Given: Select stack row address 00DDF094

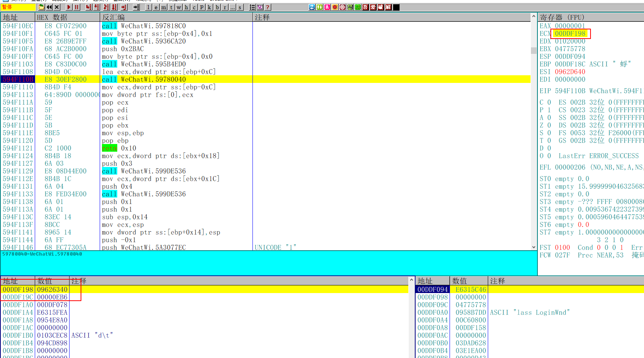Looking at the screenshot, I should [x=432, y=289].
